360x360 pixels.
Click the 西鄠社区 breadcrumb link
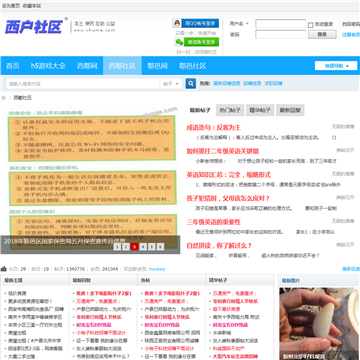tap(23, 98)
